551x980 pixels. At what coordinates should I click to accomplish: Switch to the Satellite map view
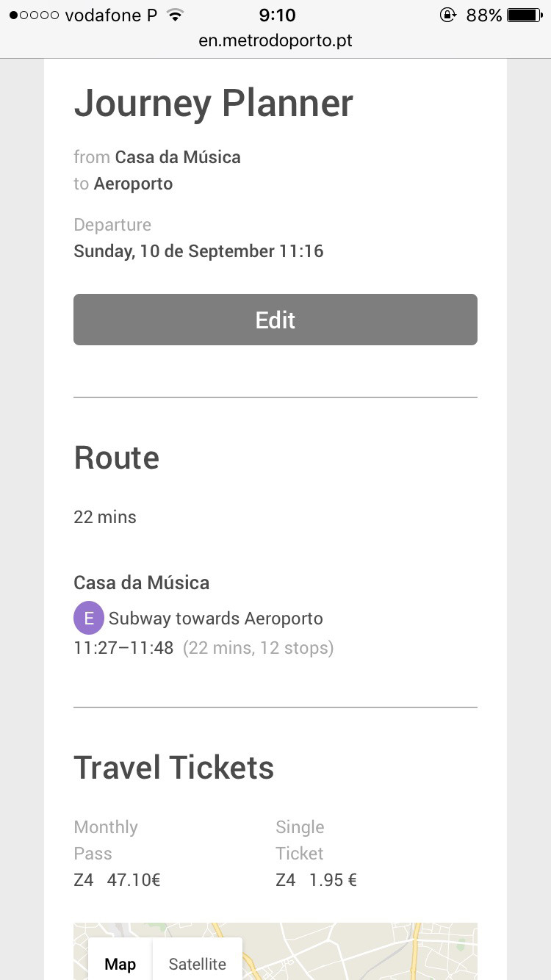pyautogui.click(x=197, y=964)
